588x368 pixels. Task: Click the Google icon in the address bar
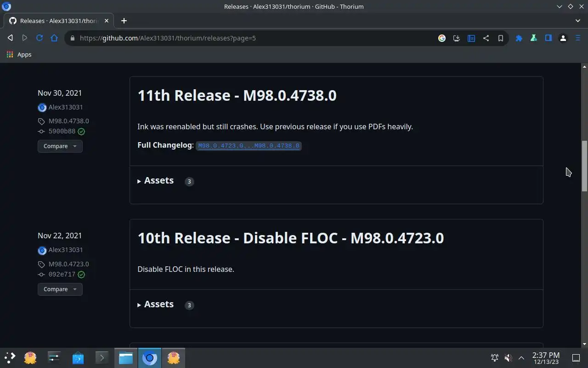click(442, 38)
